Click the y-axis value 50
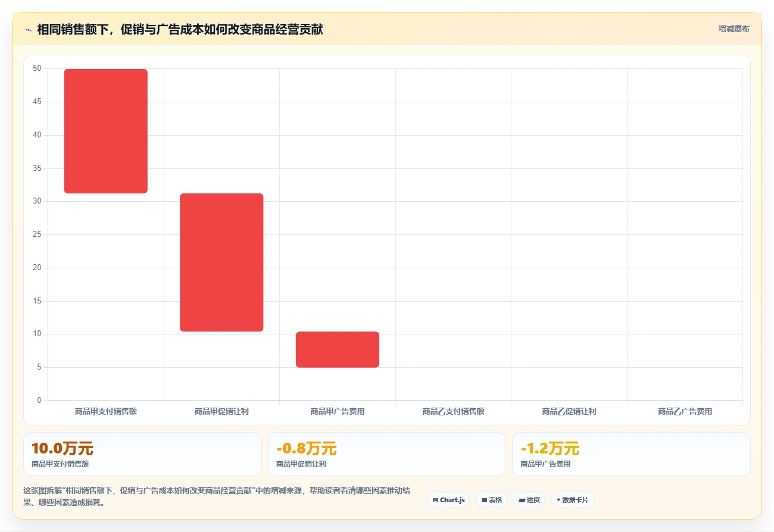Screen dimensions: 774x532 click(x=37, y=68)
